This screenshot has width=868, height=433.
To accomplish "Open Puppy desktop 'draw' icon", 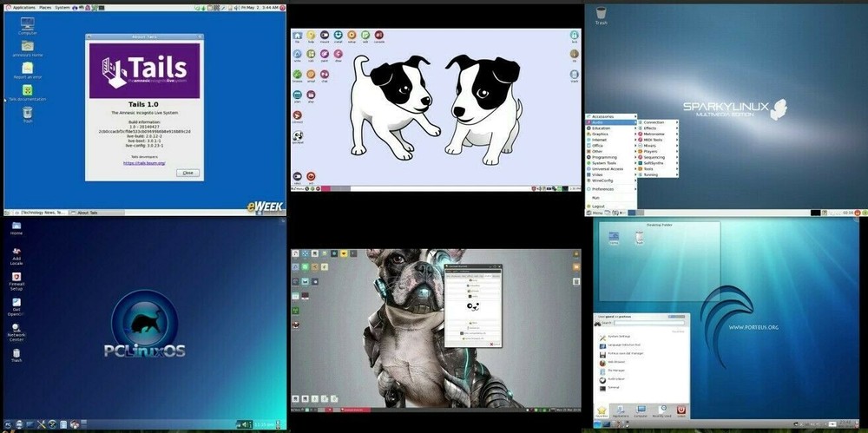I will (339, 55).
